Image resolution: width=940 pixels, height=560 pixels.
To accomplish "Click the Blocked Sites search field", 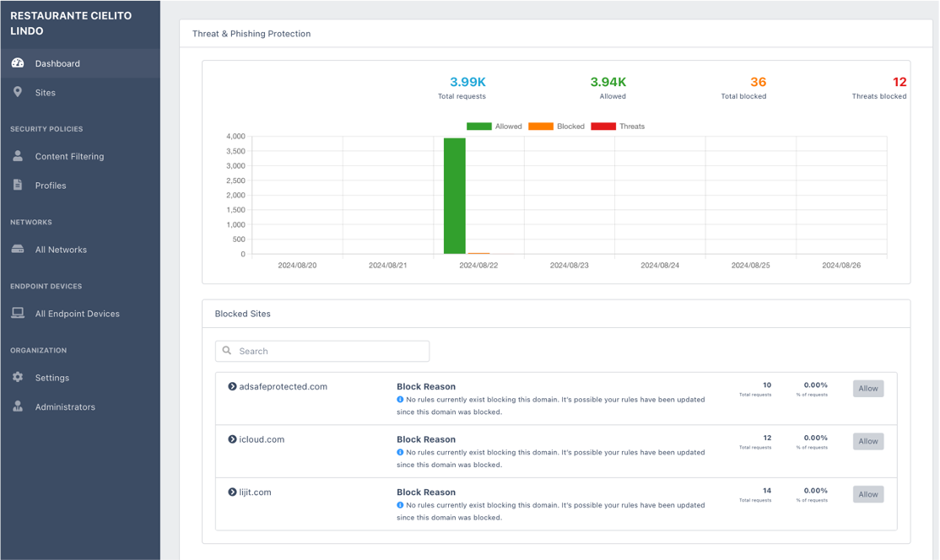I will [x=322, y=351].
